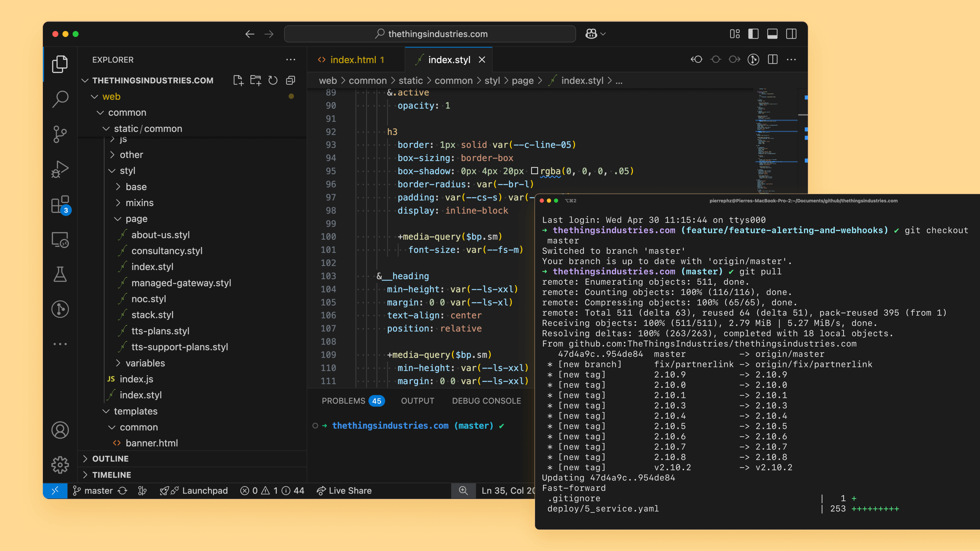
Task: Open Source Control view icon
Action: pyautogui.click(x=60, y=134)
